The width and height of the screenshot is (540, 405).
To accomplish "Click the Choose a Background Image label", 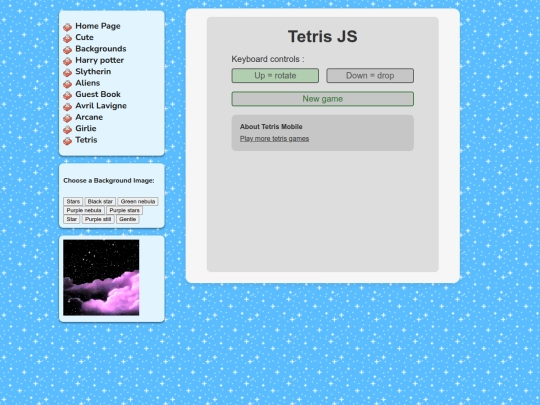I will coord(109,180).
